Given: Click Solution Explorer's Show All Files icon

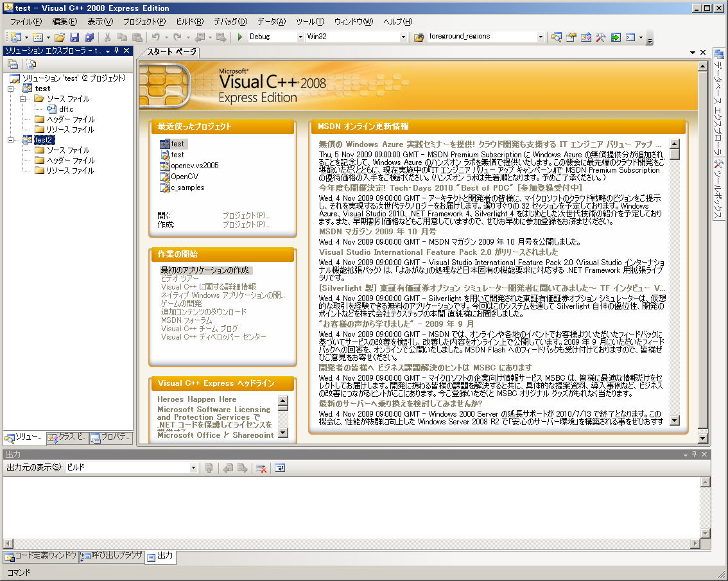Looking at the screenshot, I should [31, 65].
